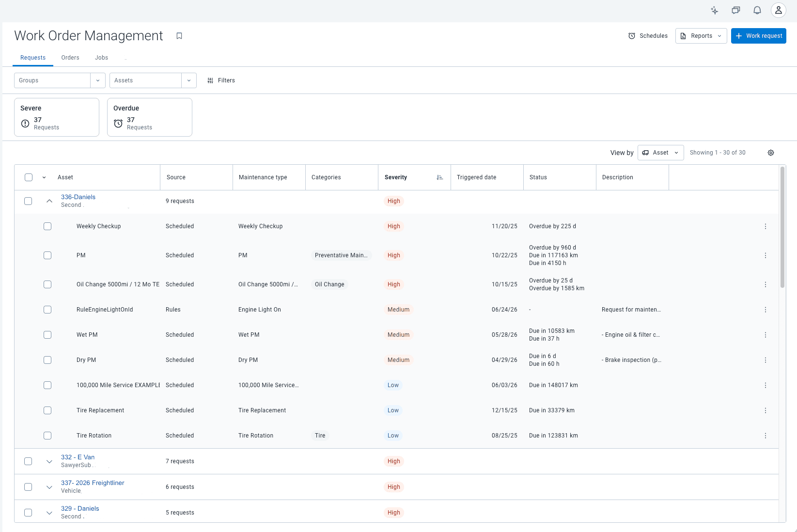Open the 336-Daniels asset link
Image resolution: width=797 pixels, height=532 pixels.
point(78,197)
